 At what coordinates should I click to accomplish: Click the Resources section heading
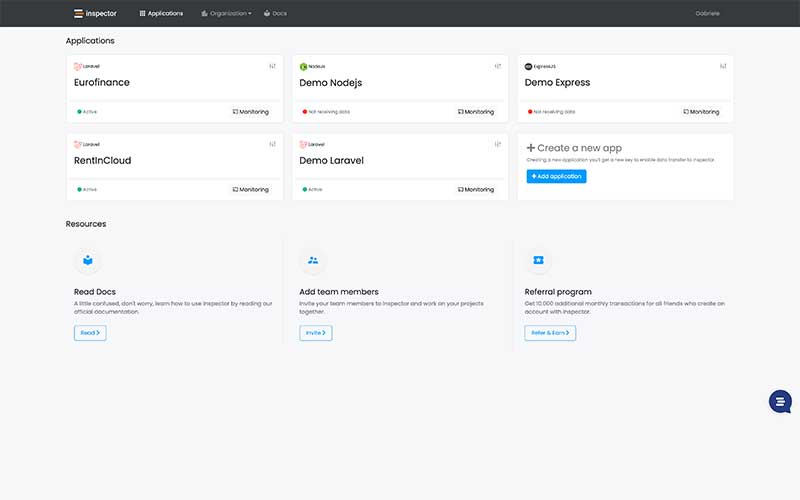click(86, 224)
